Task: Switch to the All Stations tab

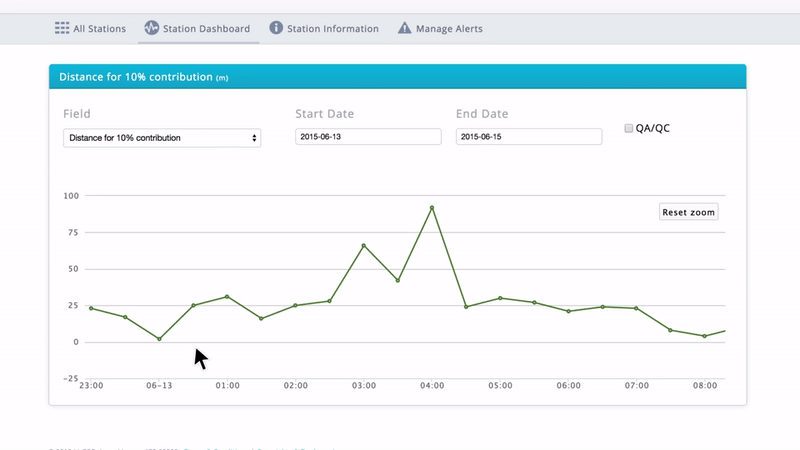Action: (90, 29)
